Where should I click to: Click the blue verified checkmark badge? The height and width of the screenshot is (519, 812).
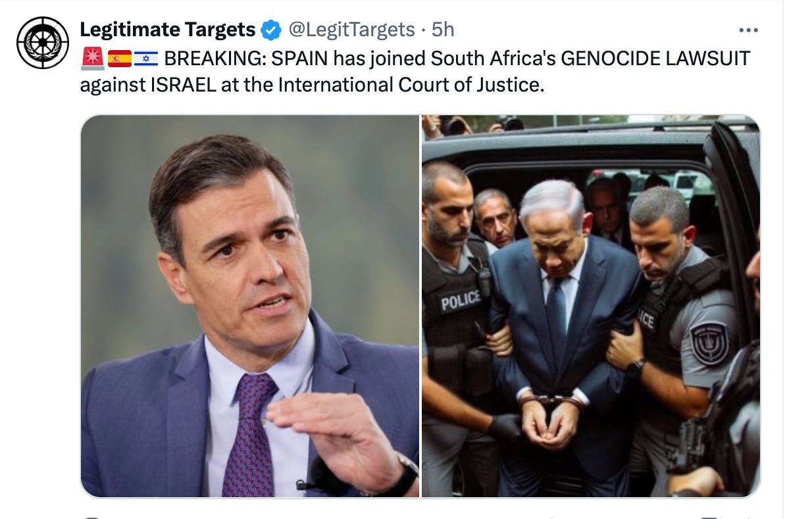coord(271,30)
